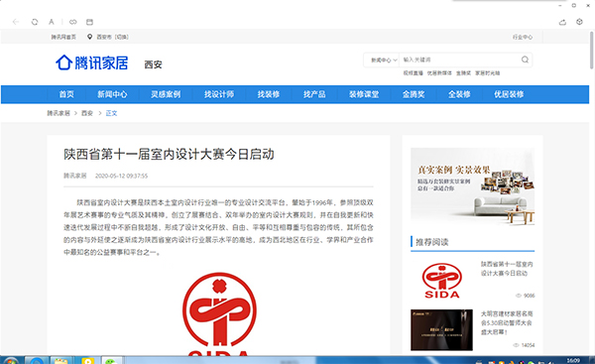Open the font size 'A' tool
Viewport: 595px width, 364px height.
(52, 22)
